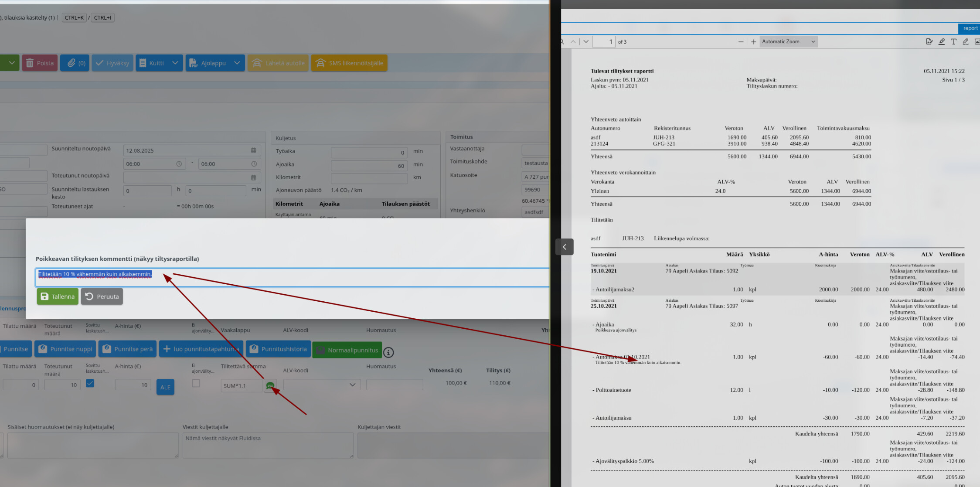The image size is (980, 487).
Task: Zoom out the PDF with minus icon
Action: click(x=741, y=42)
